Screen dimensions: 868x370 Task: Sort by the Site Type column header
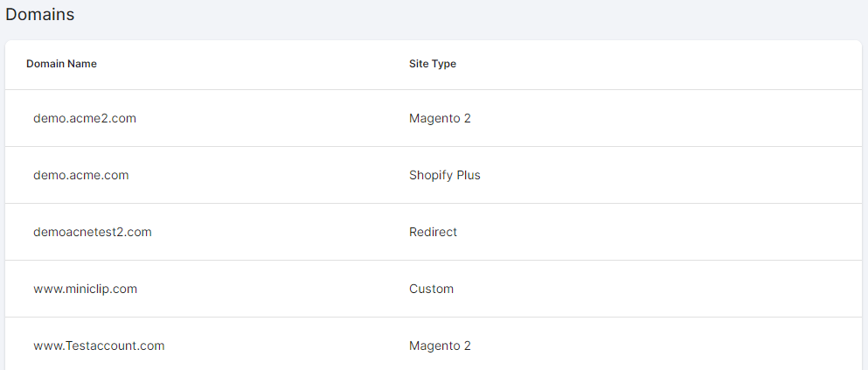pos(433,64)
